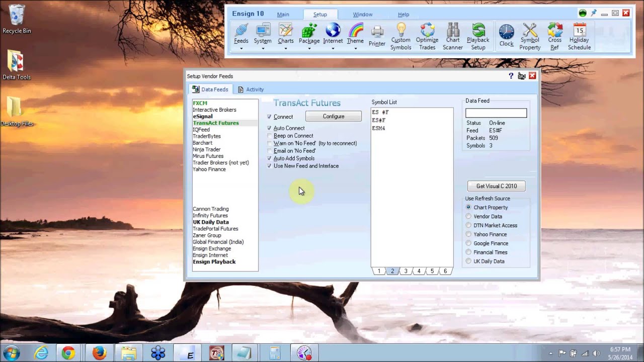Screen dimensions: 644x362
Task: Select ESM4 in the Symbol List
Action: (378, 128)
